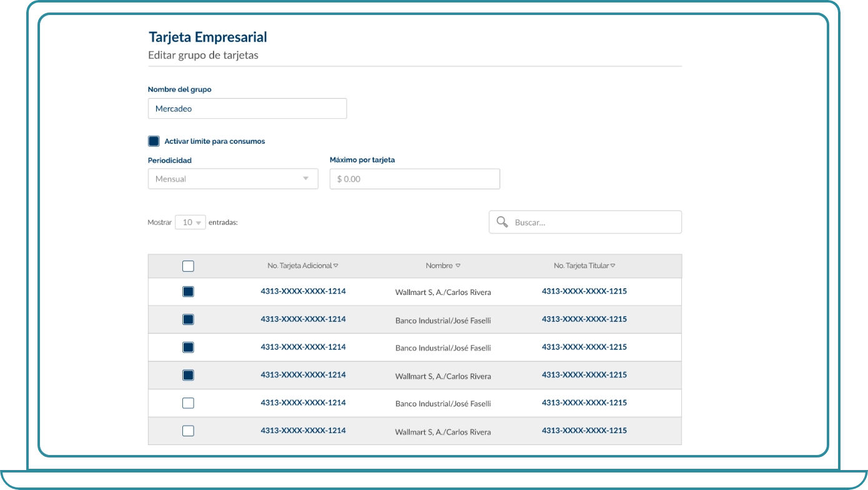
Task: Click the No. Tarjeta Titular column header
Action: 581,266
